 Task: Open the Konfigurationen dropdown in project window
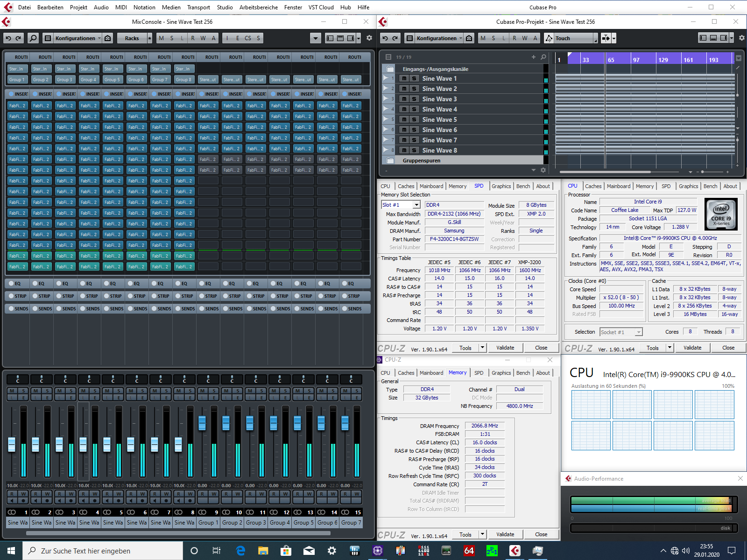[x=438, y=38]
